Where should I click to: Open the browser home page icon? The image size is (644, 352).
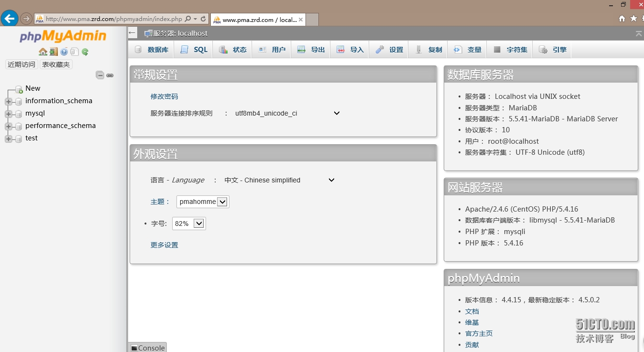[x=622, y=19]
